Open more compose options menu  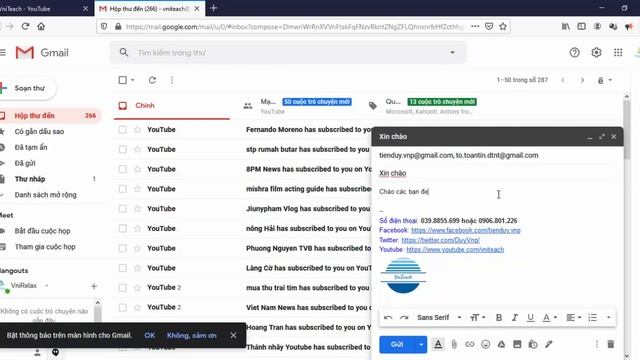click(596, 344)
